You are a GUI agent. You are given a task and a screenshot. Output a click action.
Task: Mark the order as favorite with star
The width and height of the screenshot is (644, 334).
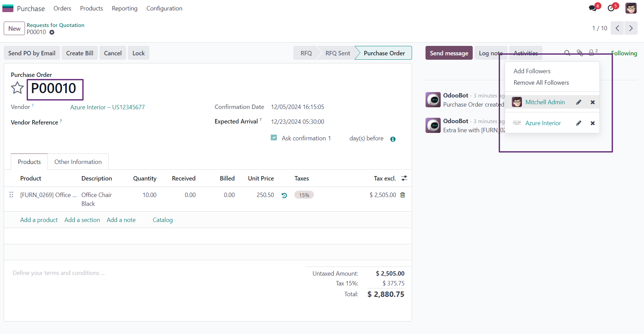coord(17,88)
